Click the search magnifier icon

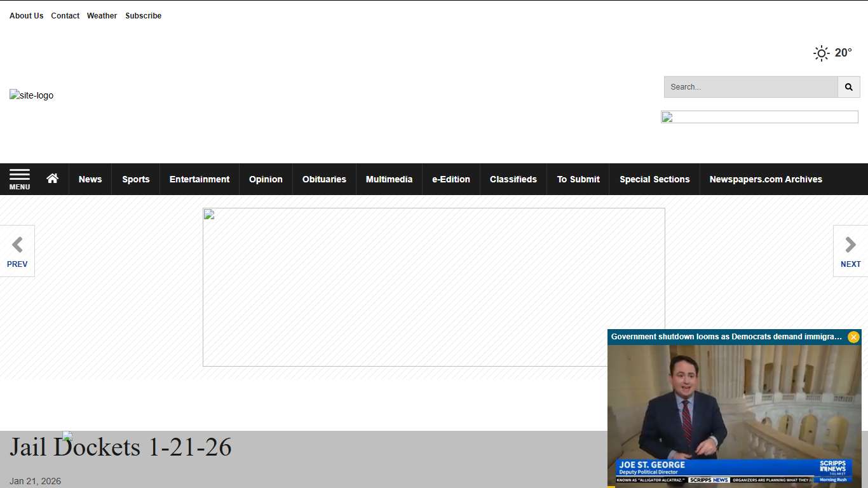(x=849, y=87)
